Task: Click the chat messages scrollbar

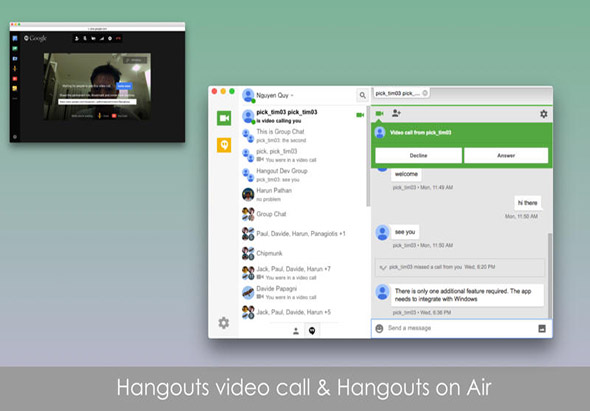Action: point(550,275)
